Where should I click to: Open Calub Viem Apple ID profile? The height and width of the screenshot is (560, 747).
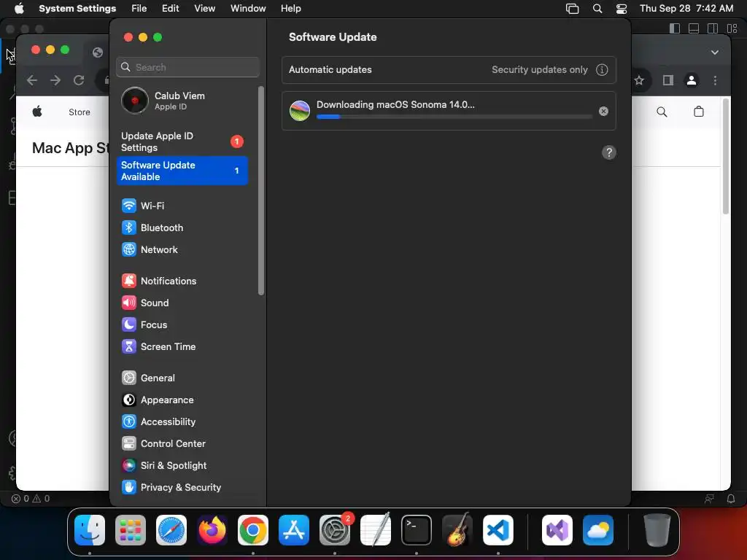182,101
